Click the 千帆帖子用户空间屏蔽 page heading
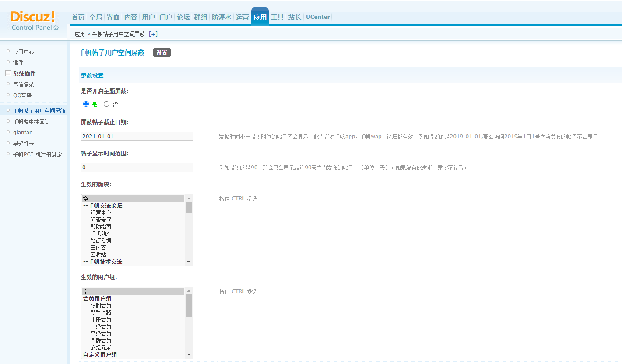The height and width of the screenshot is (364, 622). pyautogui.click(x=112, y=52)
